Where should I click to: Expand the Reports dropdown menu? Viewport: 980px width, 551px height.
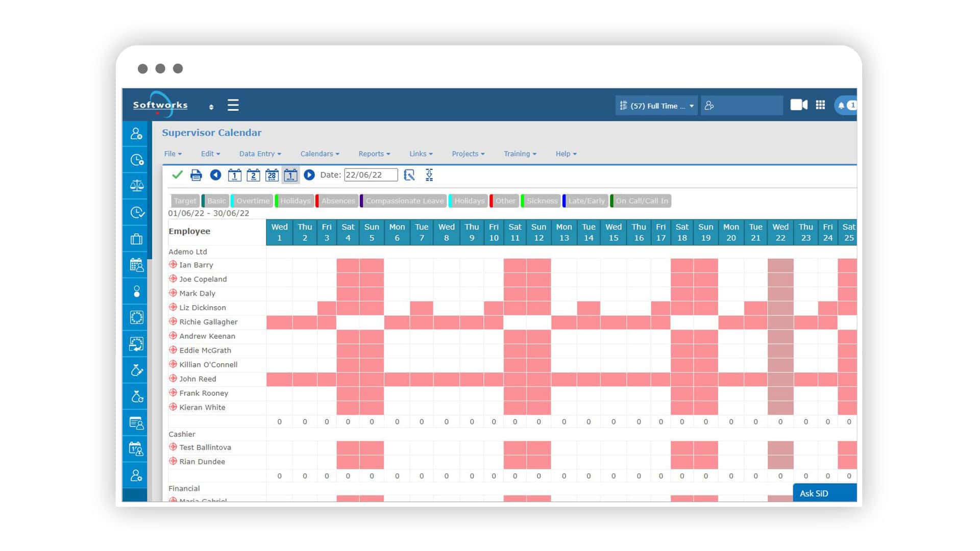[x=374, y=154]
